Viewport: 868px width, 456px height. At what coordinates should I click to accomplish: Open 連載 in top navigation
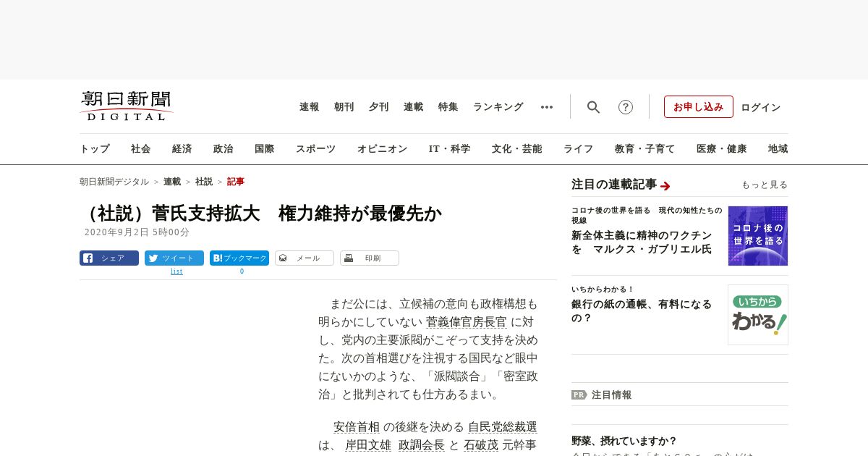(414, 107)
